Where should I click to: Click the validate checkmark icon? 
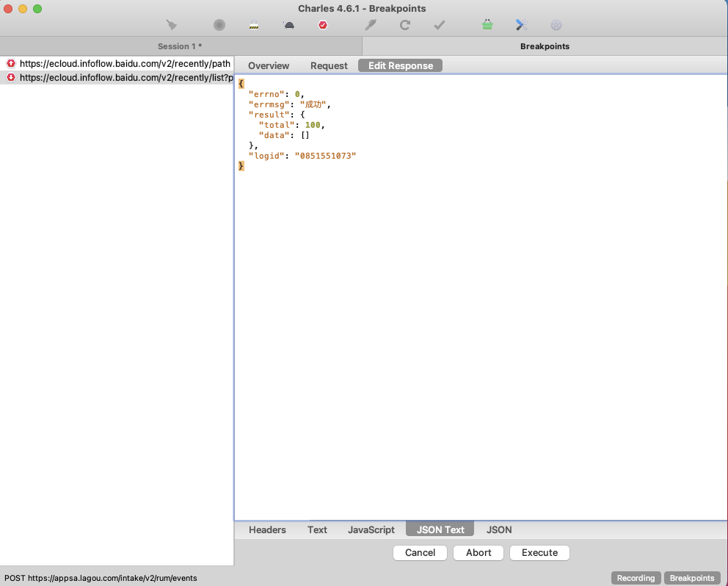point(439,25)
